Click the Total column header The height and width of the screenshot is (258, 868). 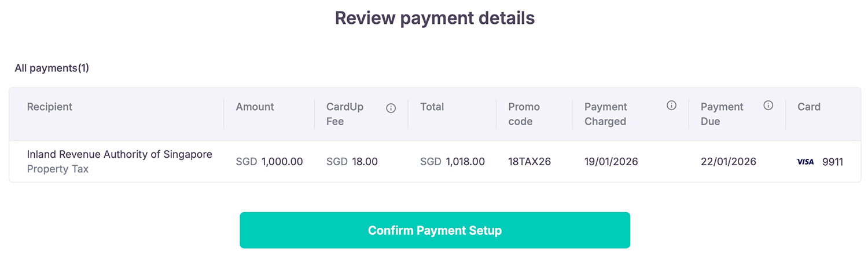click(x=432, y=107)
